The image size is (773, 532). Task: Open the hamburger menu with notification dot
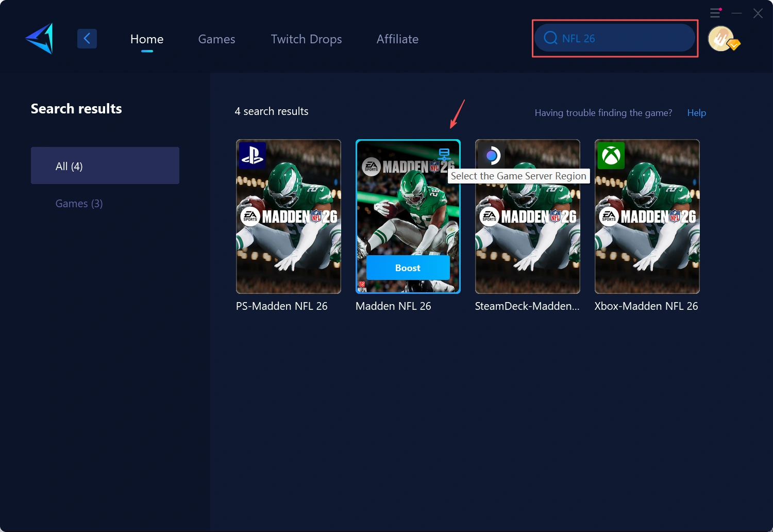[x=715, y=13]
